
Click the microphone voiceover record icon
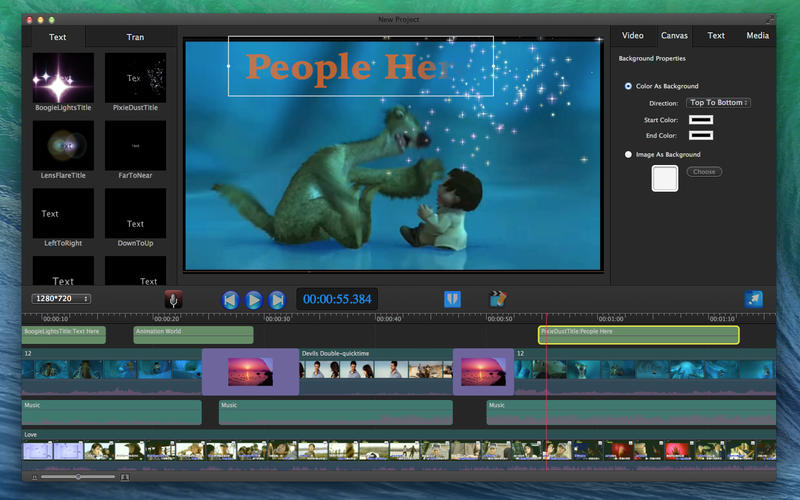[x=173, y=299]
